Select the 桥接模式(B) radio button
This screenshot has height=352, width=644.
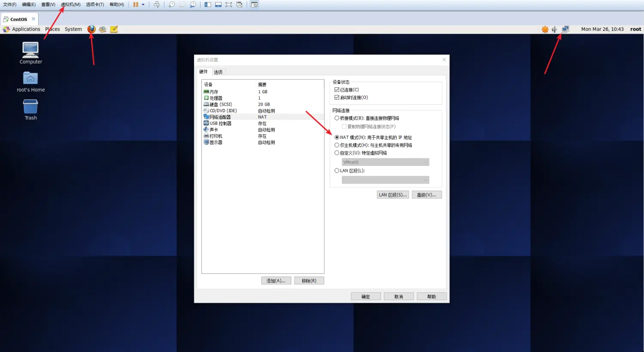(337, 118)
